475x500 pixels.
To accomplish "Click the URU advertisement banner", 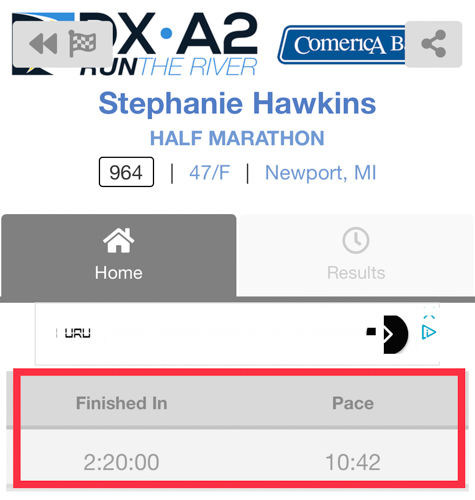I will point(237,334).
